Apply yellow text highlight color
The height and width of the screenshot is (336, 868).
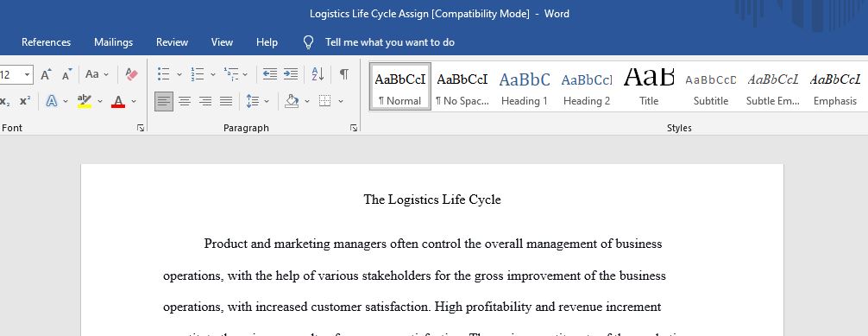point(85,101)
